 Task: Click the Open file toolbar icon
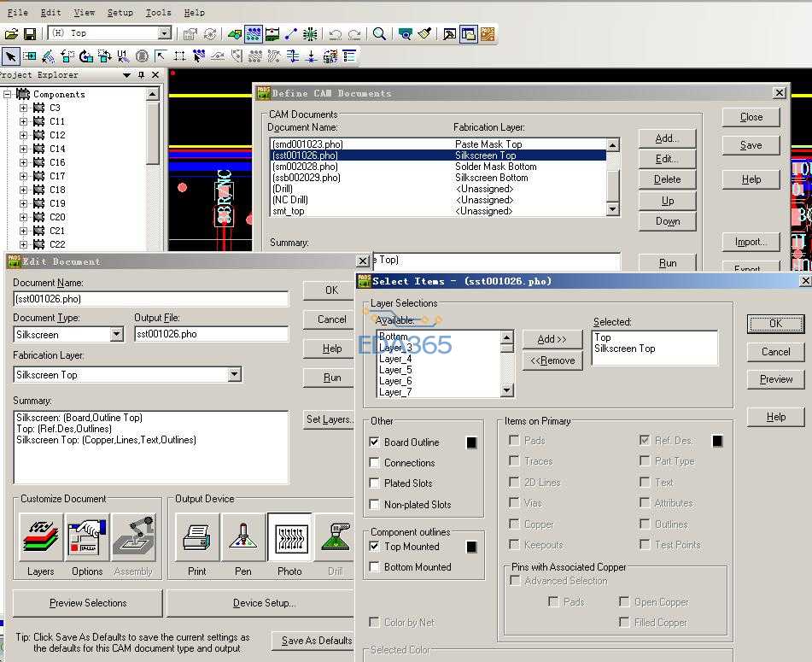(x=11, y=34)
